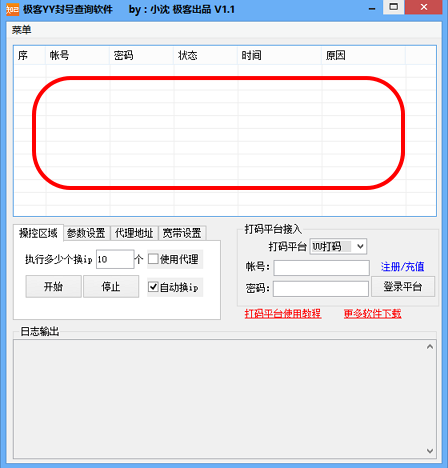
Task: Open the 菜单 menu
Action: pyautogui.click(x=22, y=30)
